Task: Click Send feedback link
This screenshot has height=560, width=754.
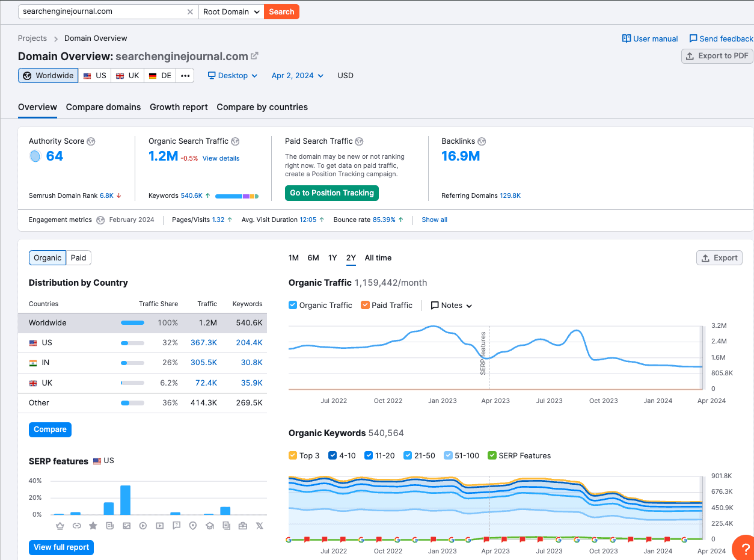Action: 721,38
